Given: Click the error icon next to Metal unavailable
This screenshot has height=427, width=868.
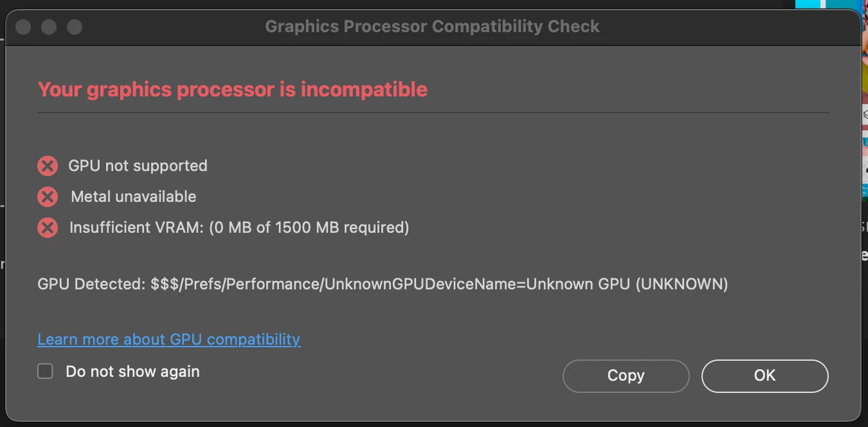Looking at the screenshot, I should [x=47, y=197].
